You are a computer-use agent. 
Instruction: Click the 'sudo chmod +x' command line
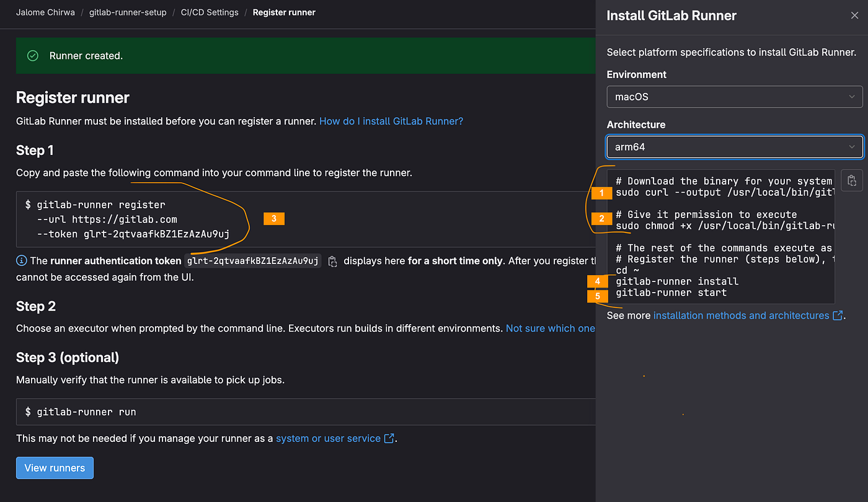[725, 226]
